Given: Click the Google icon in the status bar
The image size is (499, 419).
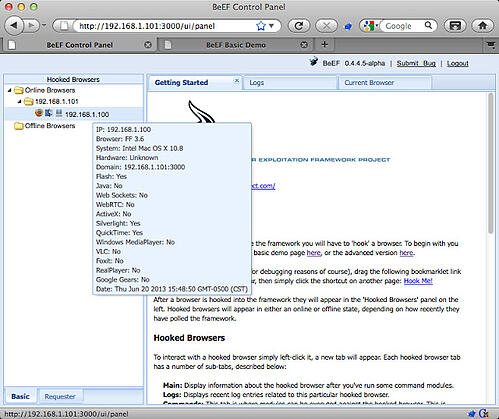Looking at the screenshot, I should click(x=484, y=414).
